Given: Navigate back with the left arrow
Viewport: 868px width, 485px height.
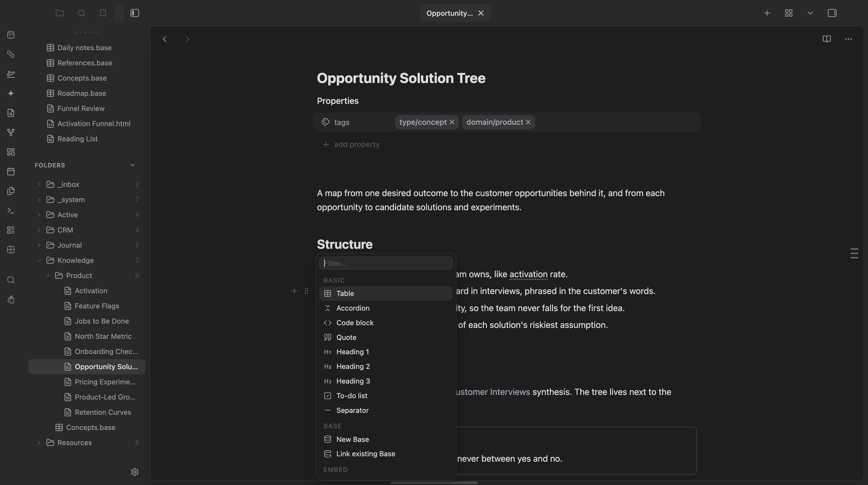Looking at the screenshot, I should click(165, 39).
